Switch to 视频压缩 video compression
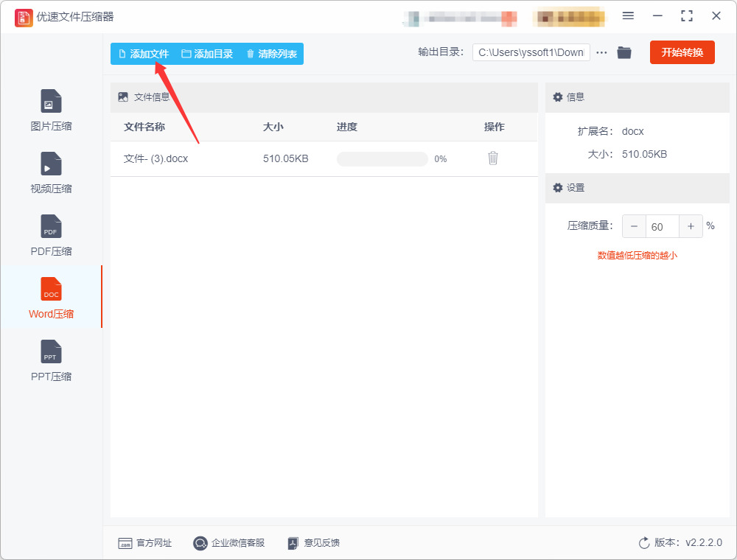This screenshot has width=737, height=560. [51, 172]
